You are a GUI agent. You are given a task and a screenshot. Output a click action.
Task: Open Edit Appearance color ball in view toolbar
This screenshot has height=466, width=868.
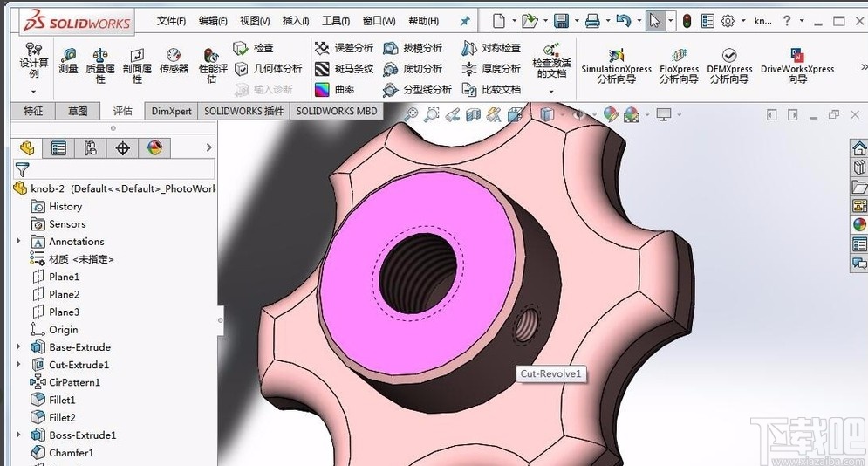click(x=611, y=114)
